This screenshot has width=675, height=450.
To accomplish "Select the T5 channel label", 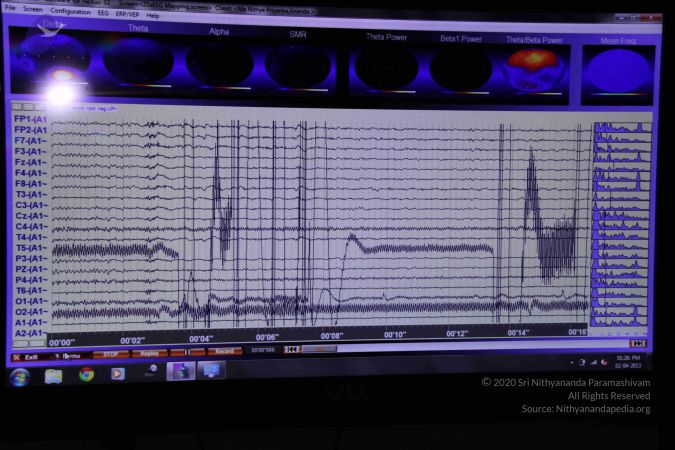I will [x=30, y=247].
